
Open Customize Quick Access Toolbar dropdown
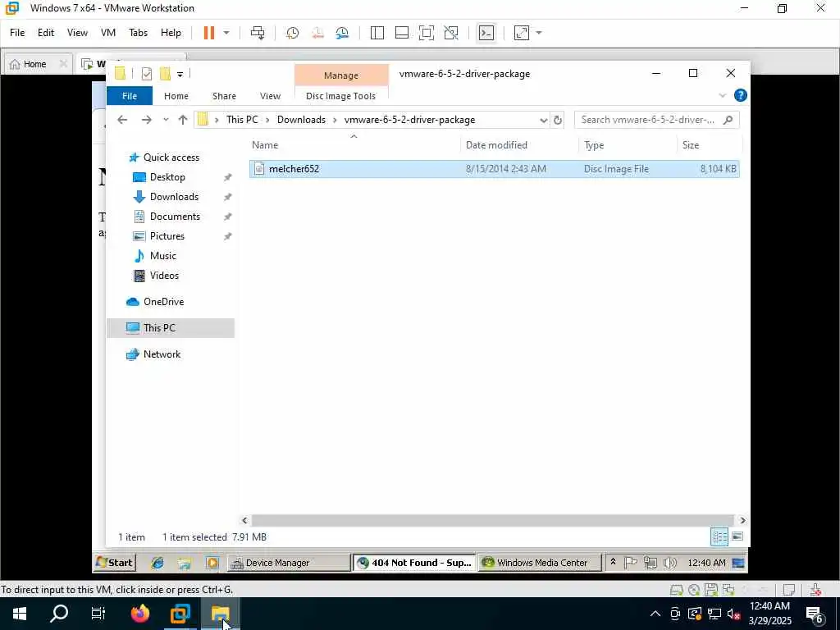pyautogui.click(x=180, y=75)
